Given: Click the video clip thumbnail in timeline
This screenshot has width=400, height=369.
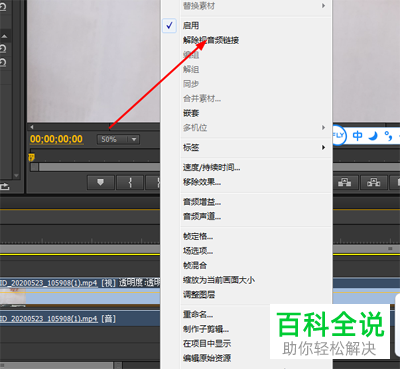Looking at the screenshot, I should pyautogui.click(x=13, y=297).
